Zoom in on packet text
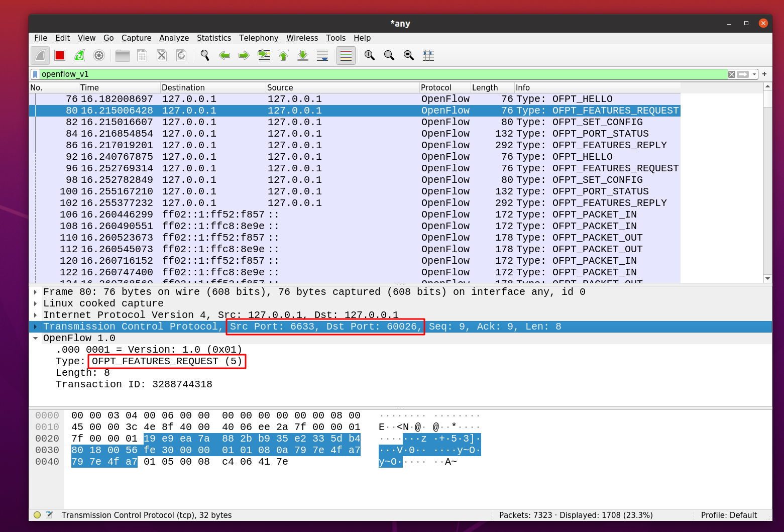The width and height of the screenshot is (784, 532). (369, 55)
